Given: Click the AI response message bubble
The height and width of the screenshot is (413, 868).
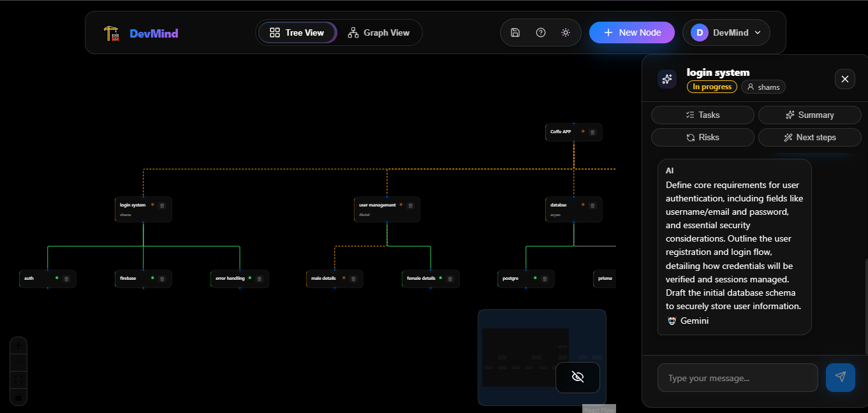Looking at the screenshot, I should click(734, 247).
